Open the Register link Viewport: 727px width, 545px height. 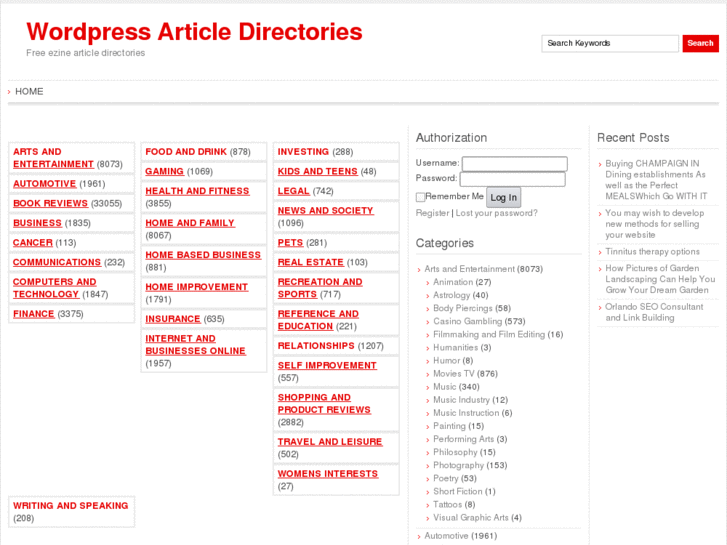click(432, 213)
